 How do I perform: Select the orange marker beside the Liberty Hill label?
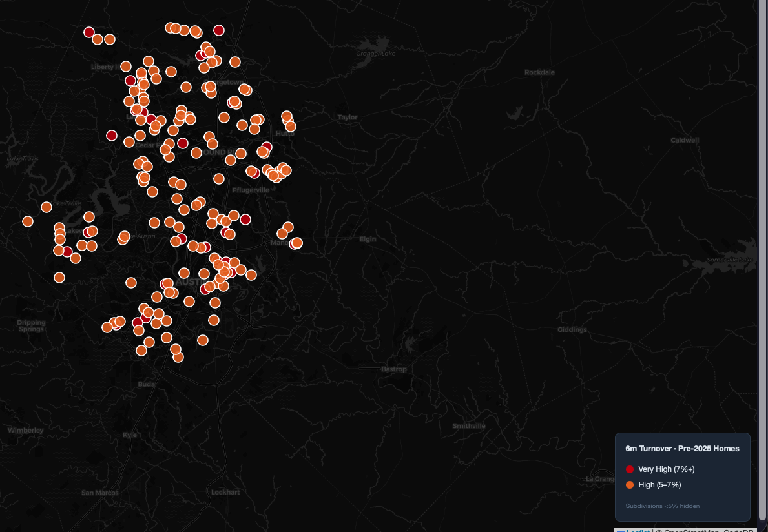(126, 66)
